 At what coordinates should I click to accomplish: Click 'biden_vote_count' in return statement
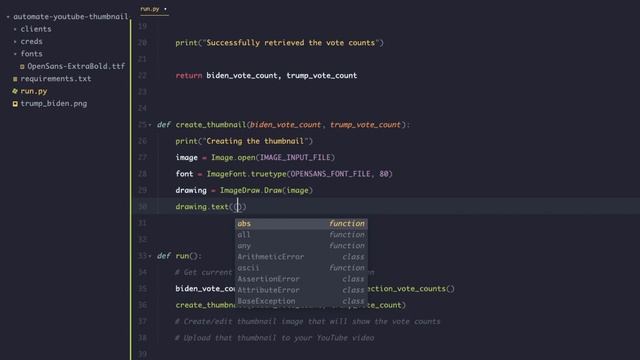point(242,76)
